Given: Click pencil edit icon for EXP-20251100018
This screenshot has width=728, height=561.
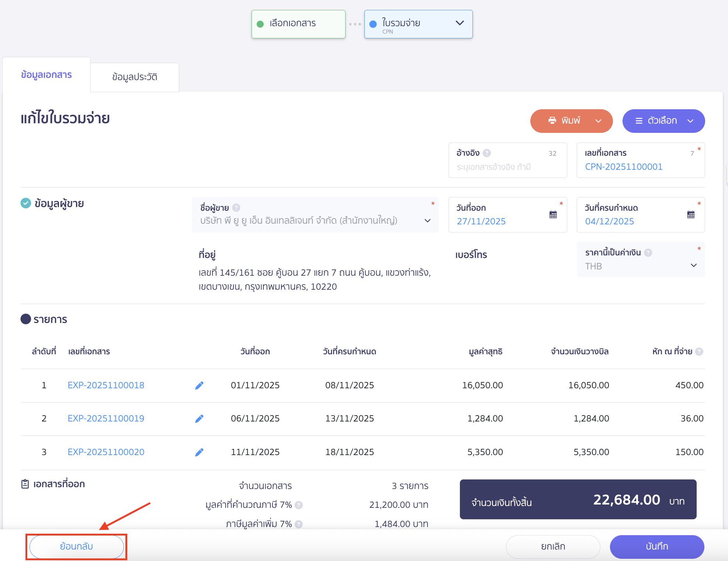Looking at the screenshot, I should [199, 386].
